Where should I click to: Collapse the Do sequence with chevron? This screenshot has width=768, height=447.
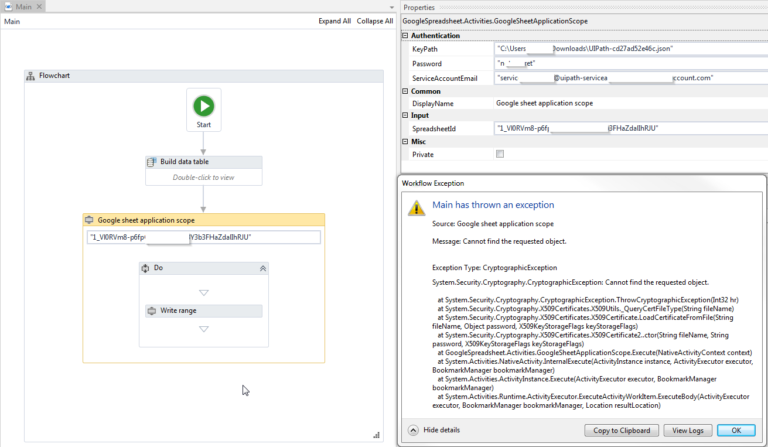click(x=263, y=268)
